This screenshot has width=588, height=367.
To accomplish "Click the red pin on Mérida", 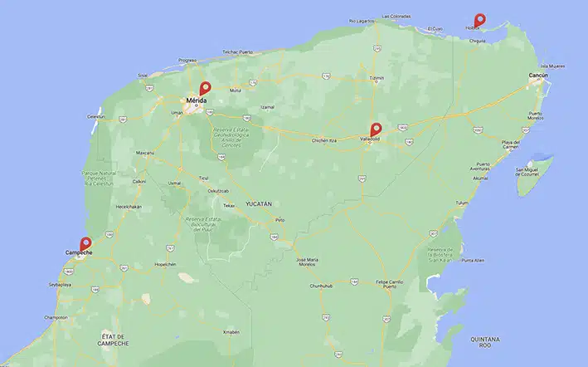I will [205, 88].
